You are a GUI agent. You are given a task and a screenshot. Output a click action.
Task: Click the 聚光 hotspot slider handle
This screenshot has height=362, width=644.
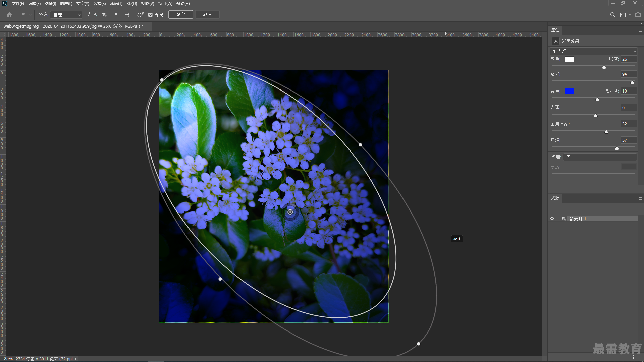tap(632, 82)
